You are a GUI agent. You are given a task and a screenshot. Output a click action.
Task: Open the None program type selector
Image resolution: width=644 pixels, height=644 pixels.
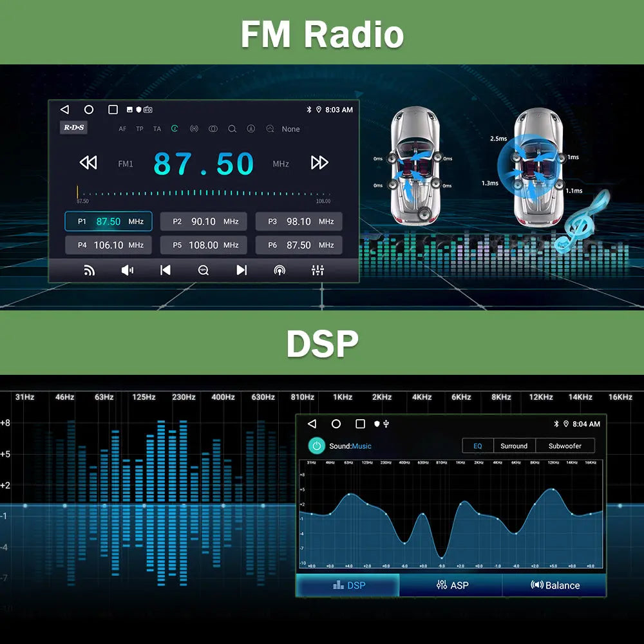[290, 129]
